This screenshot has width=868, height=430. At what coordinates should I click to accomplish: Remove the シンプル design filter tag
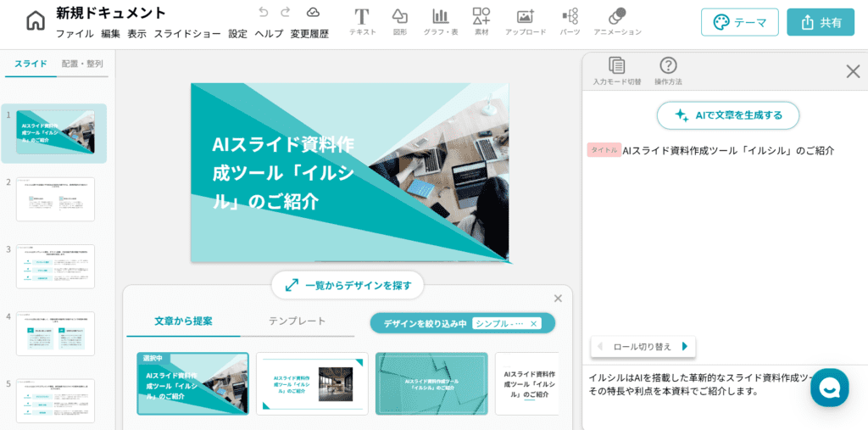coord(534,323)
